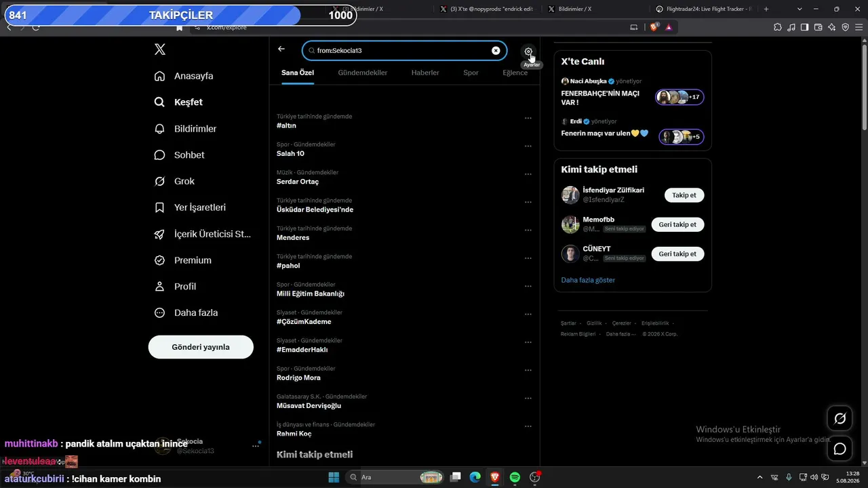The image size is (868, 488).
Task: Open Brave Shields icon in address bar
Action: click(654, 27)
